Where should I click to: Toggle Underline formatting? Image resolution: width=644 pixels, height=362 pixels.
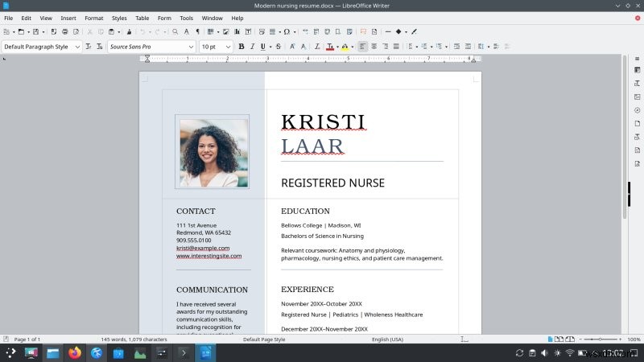[x=263, y=47]
